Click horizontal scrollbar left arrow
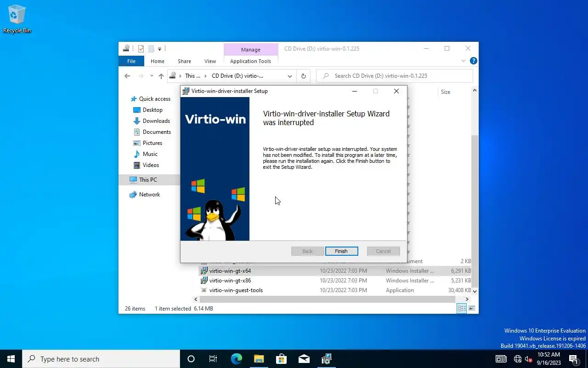Image resolution: width=588 pixels, height=368 pixels. click(x=196, y=299)
